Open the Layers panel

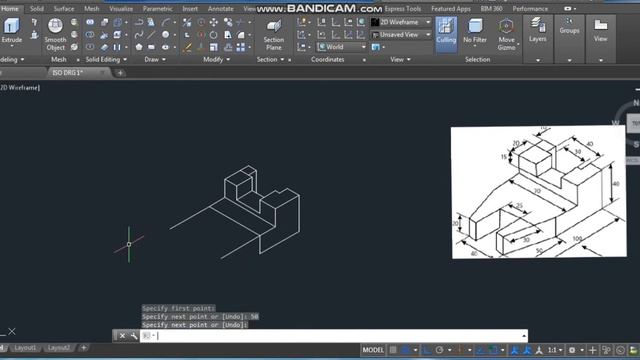[x=538, y=30]
